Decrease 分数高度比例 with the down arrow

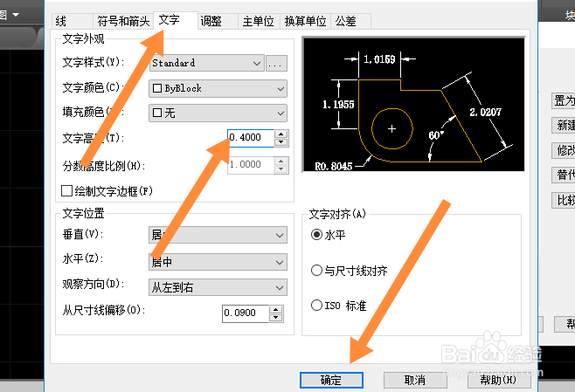(x=281, y=169)
